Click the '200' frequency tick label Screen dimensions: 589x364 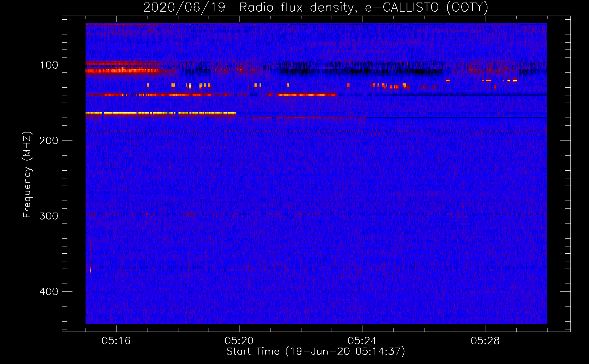[x=49, y=141]
